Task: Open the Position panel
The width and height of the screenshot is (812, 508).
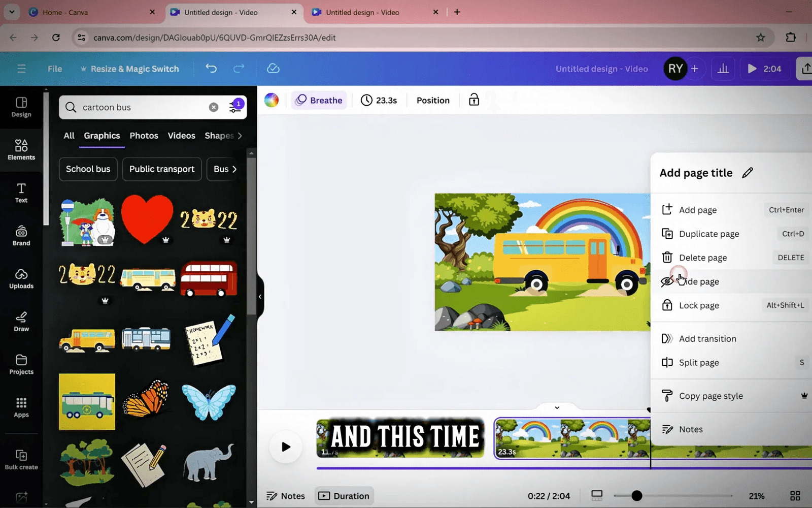Action: (x=433, y=100)
